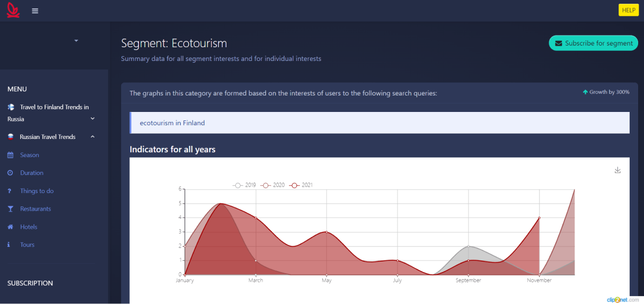Click the question mark icon beside Things to do
644x304 pixels.
[x=10, y=191]
